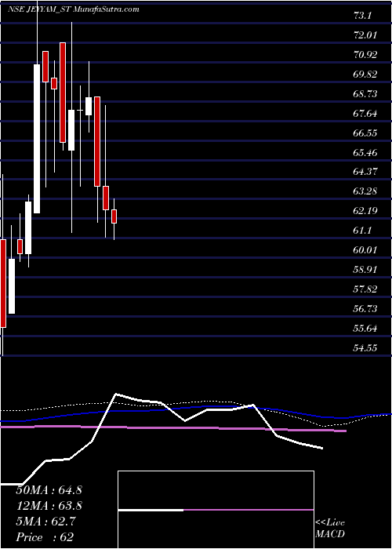This screenshot has width=392, height=549.
Task: Select the 60.01 price axis label
Action: [x=365, y=250]
